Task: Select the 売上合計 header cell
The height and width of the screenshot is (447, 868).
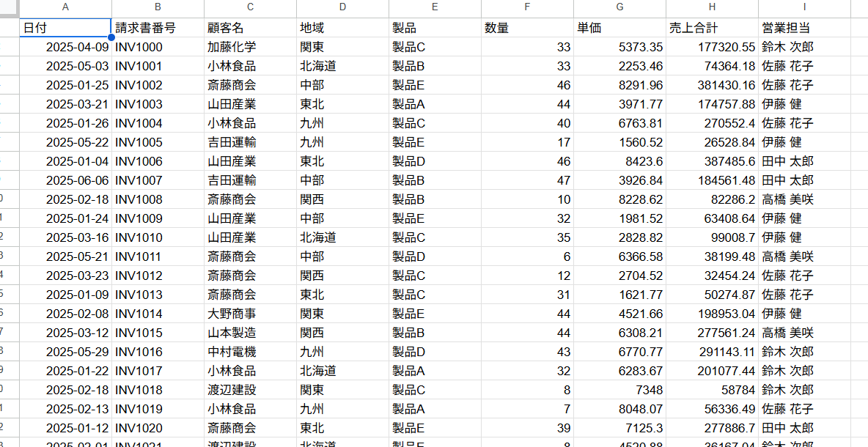Action: coord(712,28)
